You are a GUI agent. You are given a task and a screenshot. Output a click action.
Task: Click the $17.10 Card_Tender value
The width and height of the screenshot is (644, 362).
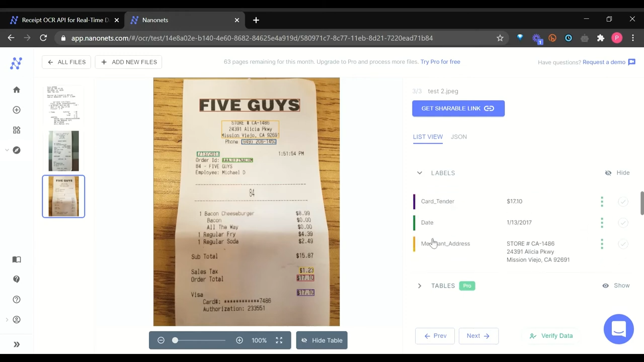click(514, 201)
